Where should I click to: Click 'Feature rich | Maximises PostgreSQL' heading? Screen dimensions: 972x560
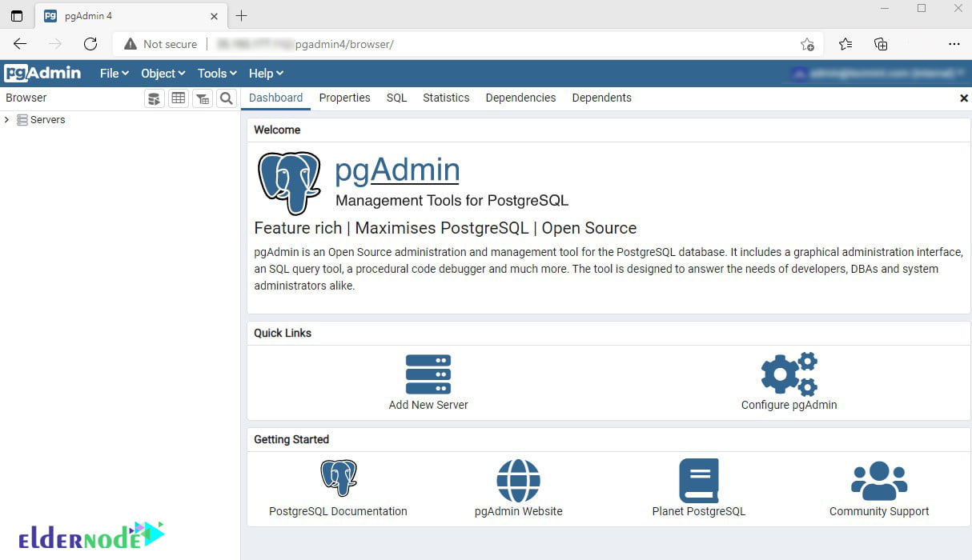[445, 228]
